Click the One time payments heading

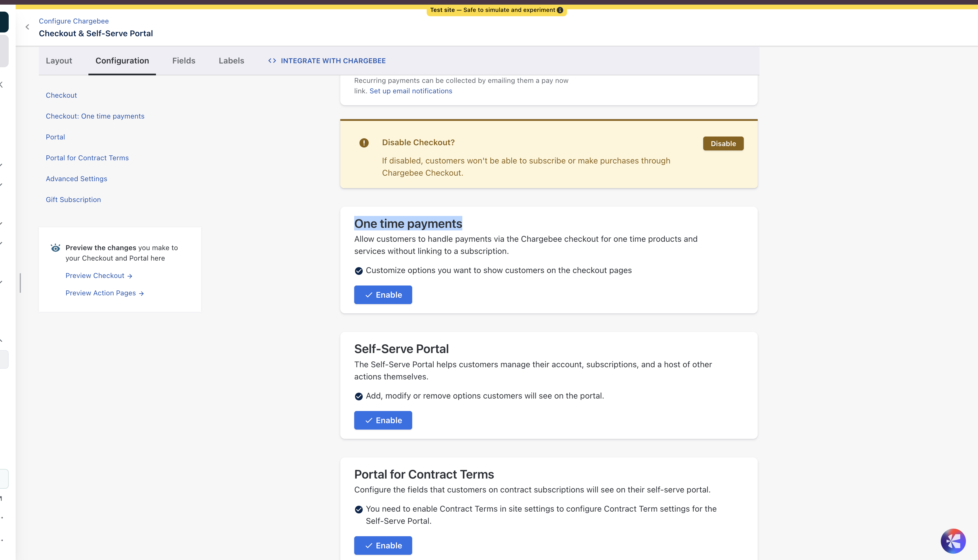point(408,223)
